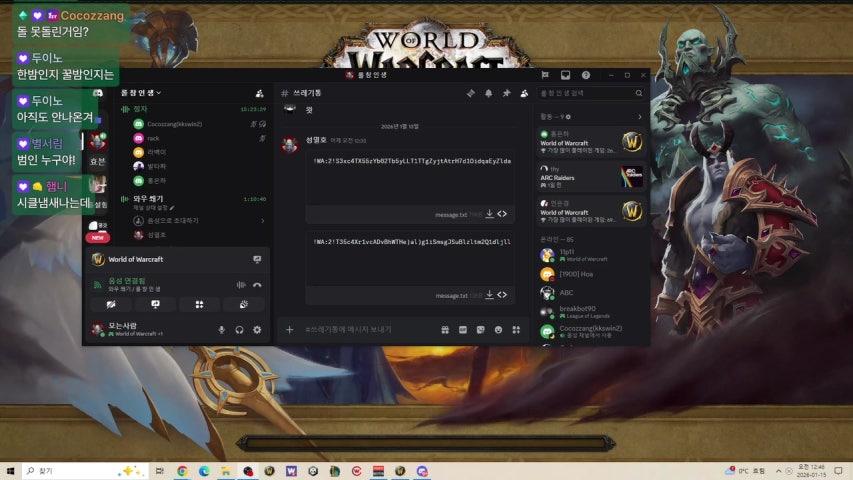Click the flag icon in Discord title bar
Screen dimensions: 853x480
(x=545, y=75)
